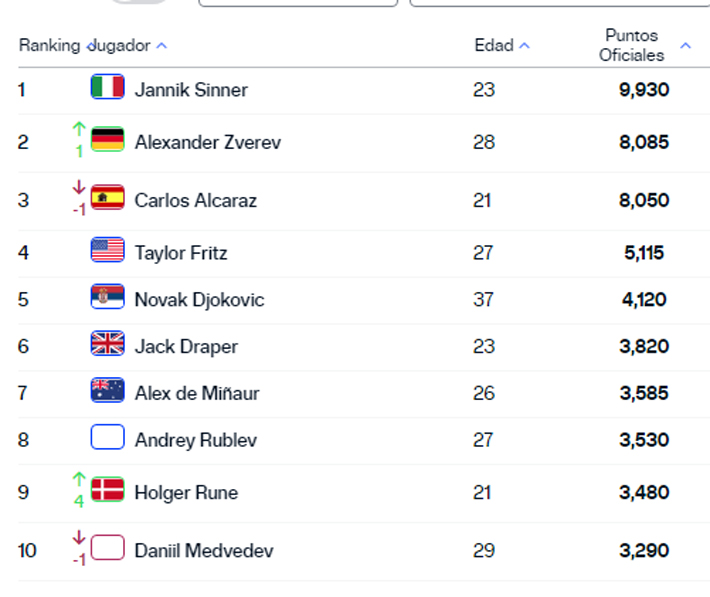Click the Ranking column header
Viewport: 710px width, 597px height.
pos(48,46)
